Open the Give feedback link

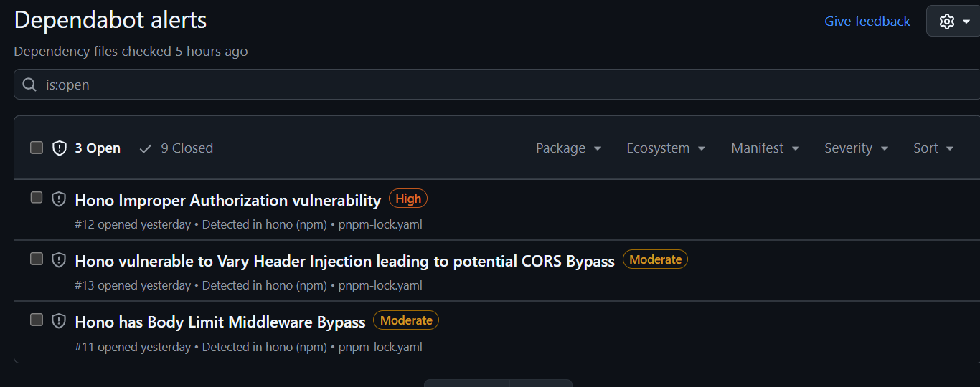(867, 21)
